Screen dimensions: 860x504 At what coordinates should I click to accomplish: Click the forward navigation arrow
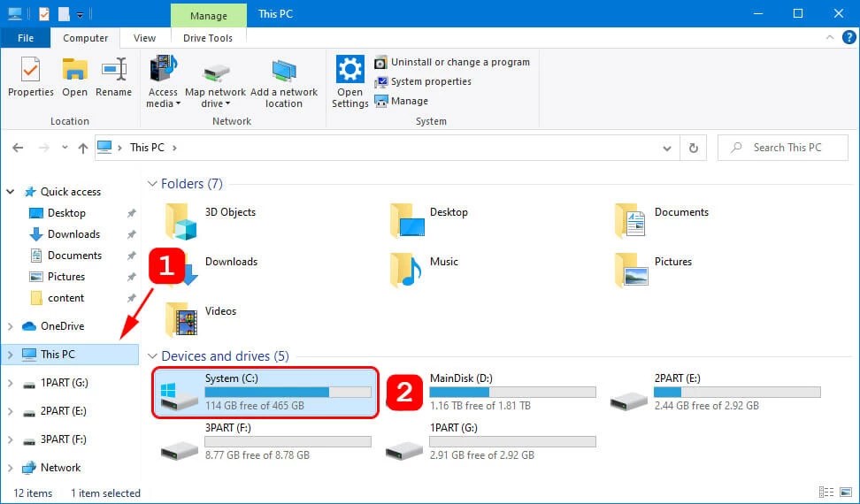[44, 148]
